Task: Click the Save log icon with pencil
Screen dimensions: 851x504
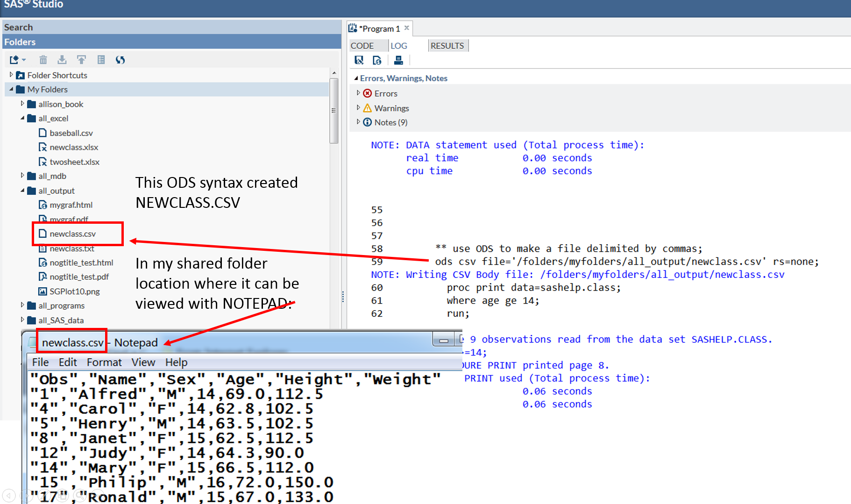Action: click(359, 60)
